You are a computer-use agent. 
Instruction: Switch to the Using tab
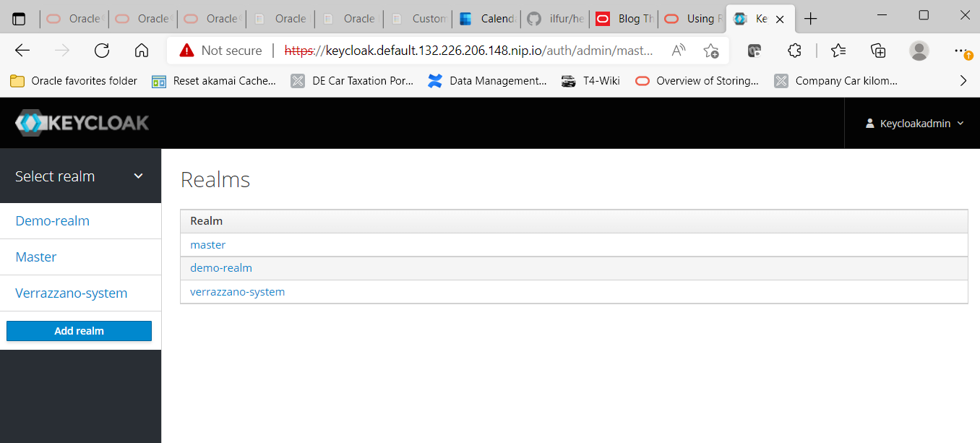(692, 19)
